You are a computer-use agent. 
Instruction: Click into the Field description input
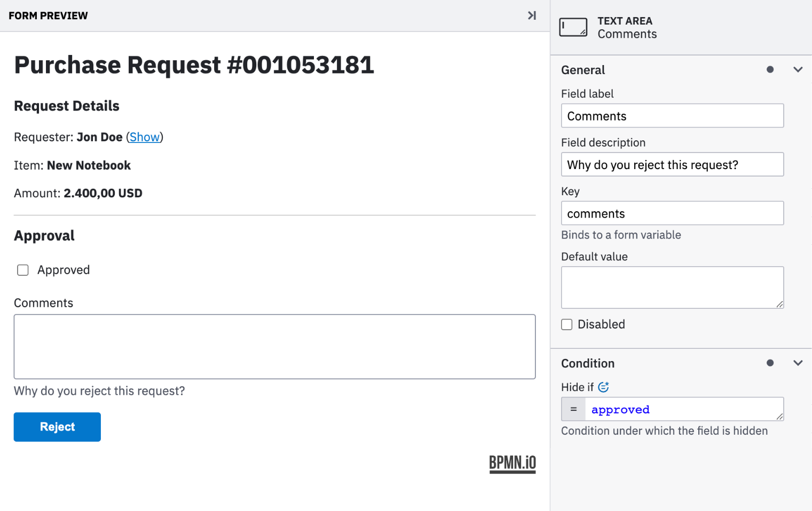(672, 164)
